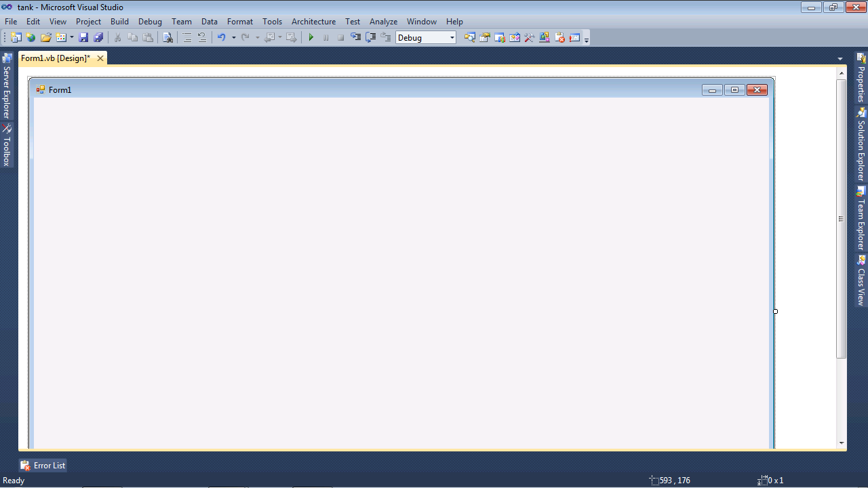The image size is (868, 488).
Task: Click the Break All pause icon
Action: pyautogui.click(x=326, y=38)
